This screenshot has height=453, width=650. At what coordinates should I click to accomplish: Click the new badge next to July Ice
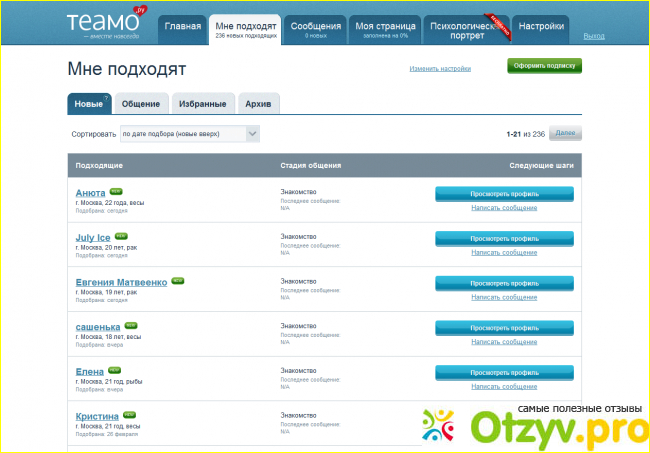(121, 235)
